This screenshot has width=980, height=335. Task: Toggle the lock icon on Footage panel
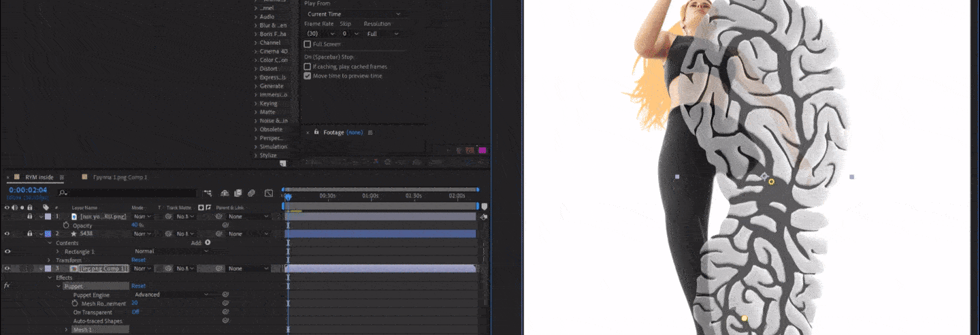click(x=316, y=132)
